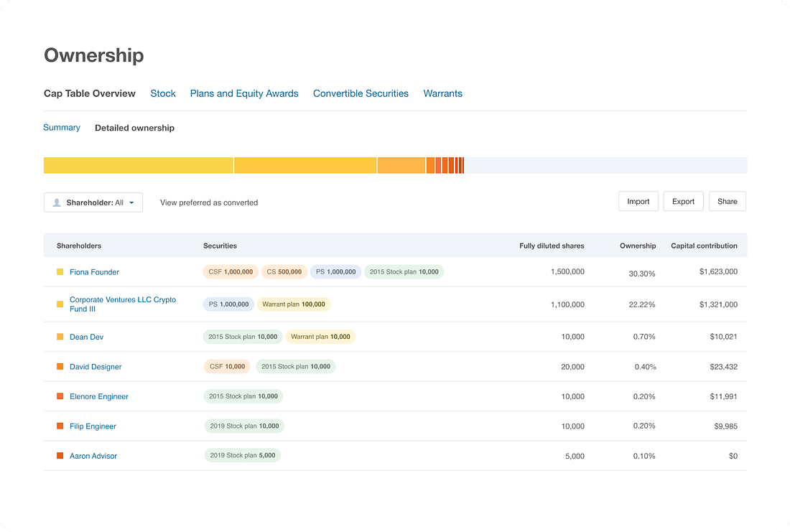Click the 0.70% ownership value

click(644, 337)
